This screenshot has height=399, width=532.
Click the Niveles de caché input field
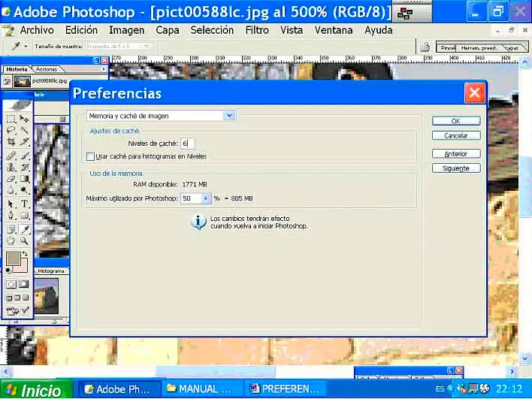coord(187,144)
